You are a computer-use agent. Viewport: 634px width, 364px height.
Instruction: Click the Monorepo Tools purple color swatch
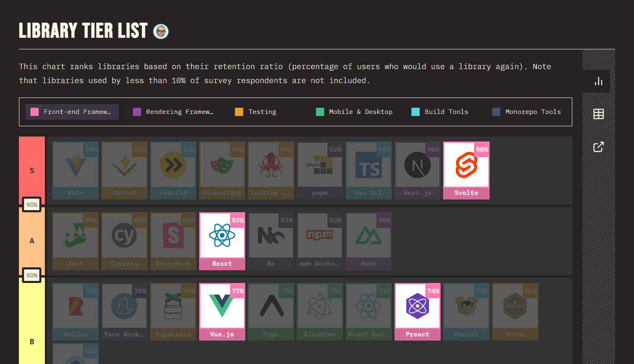tap(496, 112)
